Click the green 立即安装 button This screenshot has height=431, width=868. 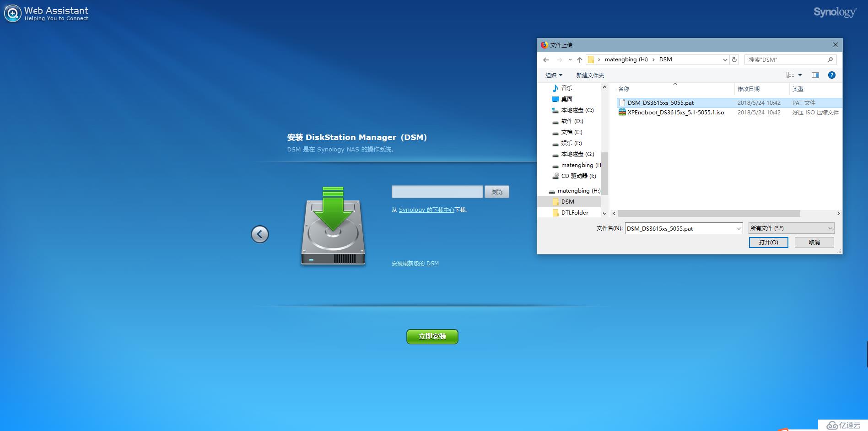432,336
